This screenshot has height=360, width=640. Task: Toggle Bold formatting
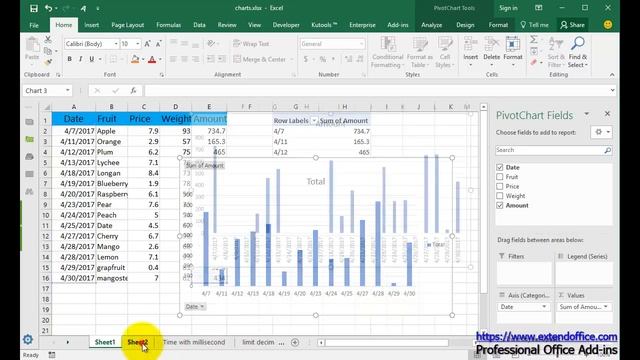[x=69, y=59]
